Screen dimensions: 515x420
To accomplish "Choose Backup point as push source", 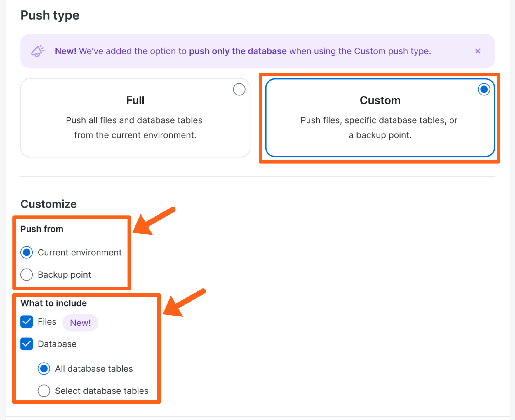I will click(x=27, y=274).
